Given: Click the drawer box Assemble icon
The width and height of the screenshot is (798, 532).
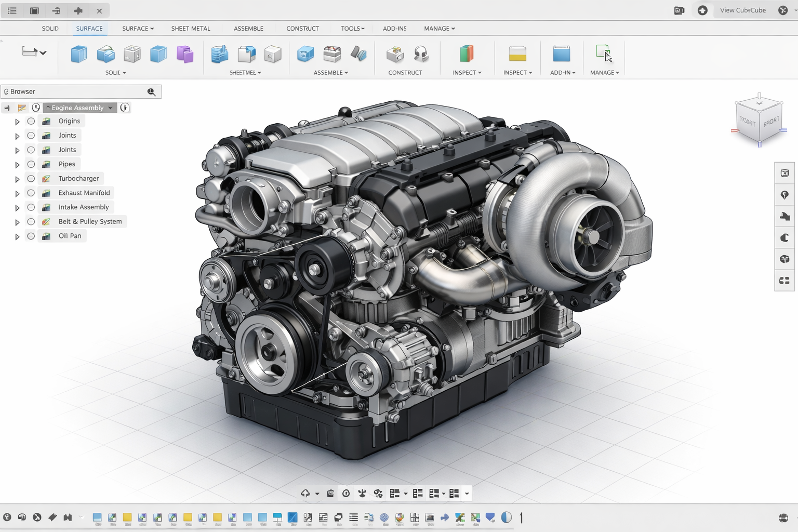Looking at the screenshot, I should coord(332,54).
